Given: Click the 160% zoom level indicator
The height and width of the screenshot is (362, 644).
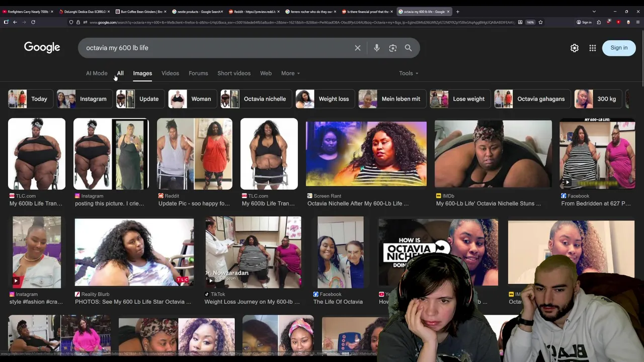Looking at the screenshot, I should (x=530, y=22).
